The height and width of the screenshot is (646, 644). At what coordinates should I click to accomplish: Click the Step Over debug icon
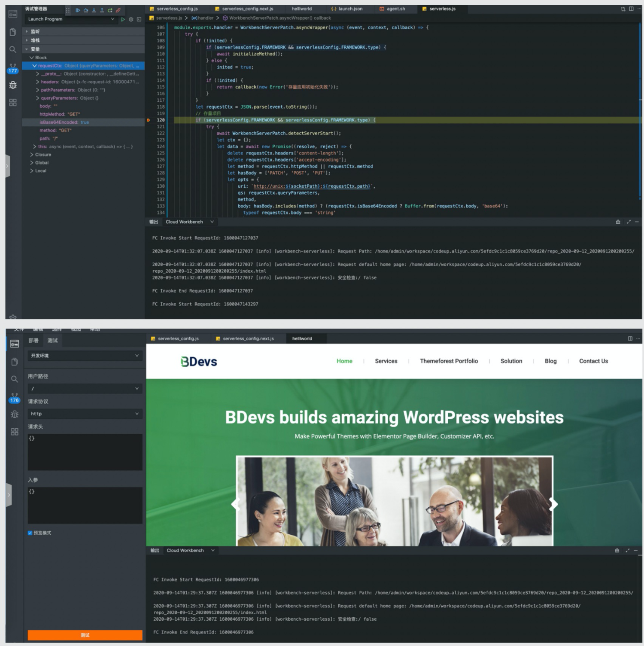point(86,10)
